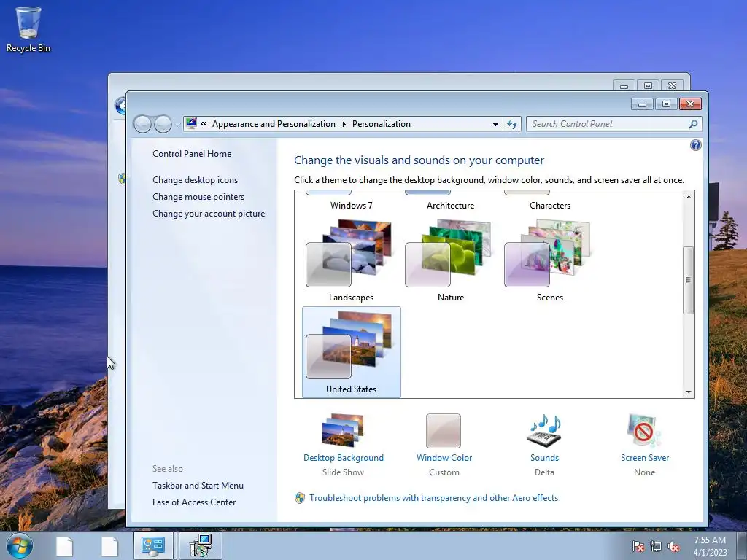Click the Show desktop strip on the taskbar
747x560 pixels.
(742, 545)
